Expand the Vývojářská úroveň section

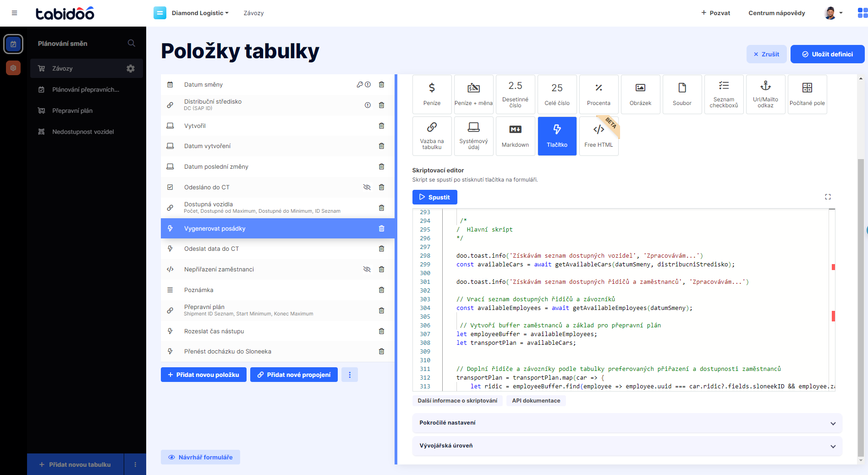click(627, 446)
